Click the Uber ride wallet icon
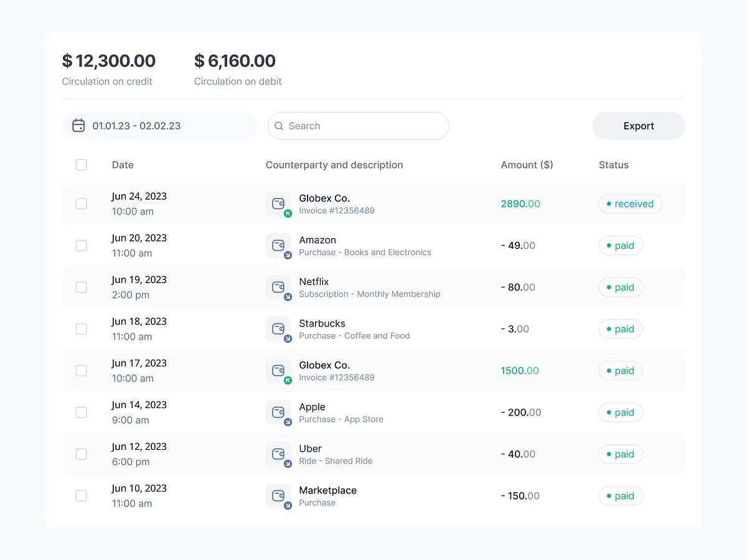The height and width of the screenshot is (560, 747). click(278, 454)
